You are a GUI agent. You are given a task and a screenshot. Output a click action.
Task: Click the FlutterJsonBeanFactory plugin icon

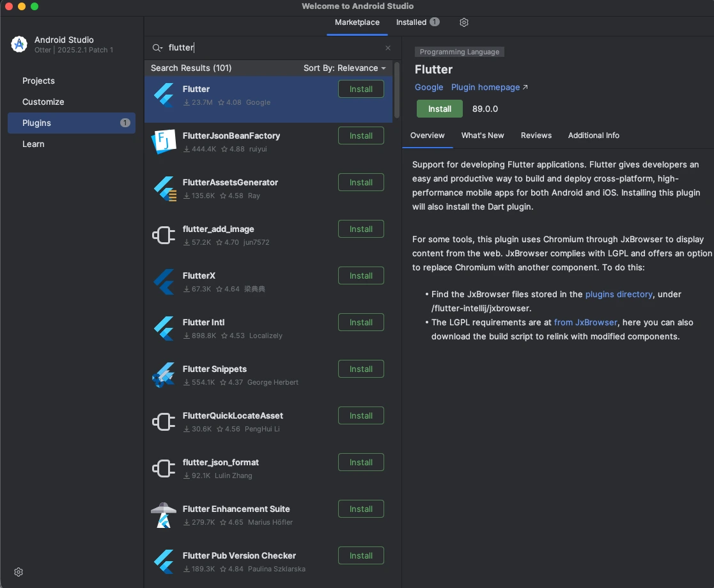[164, 142]
